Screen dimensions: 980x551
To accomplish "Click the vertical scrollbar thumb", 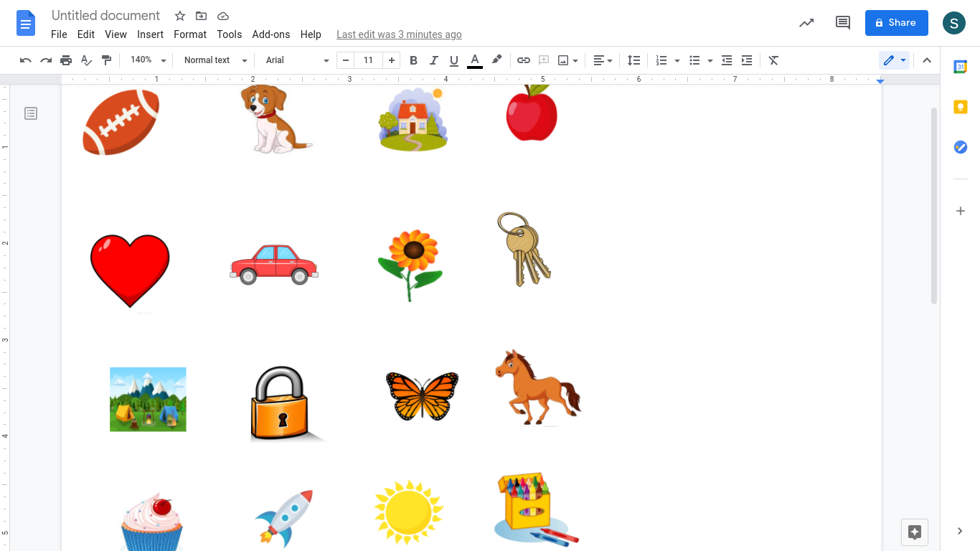I will [933, 205].
